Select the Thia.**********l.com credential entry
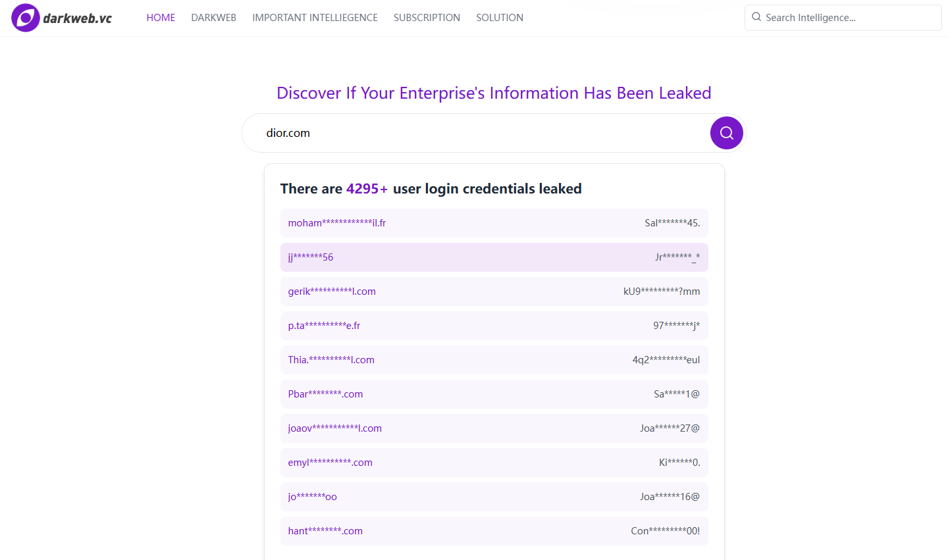The width and height of the screenshot is (948, 560). pos(494,360)
